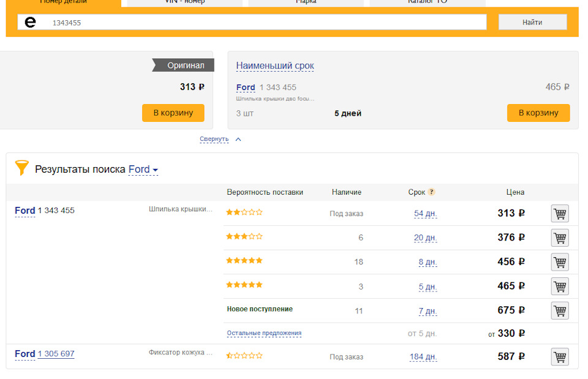Switch to the VIN-номер tab
The width and height of the screenshot is (588, 379).
pos(185,2)
